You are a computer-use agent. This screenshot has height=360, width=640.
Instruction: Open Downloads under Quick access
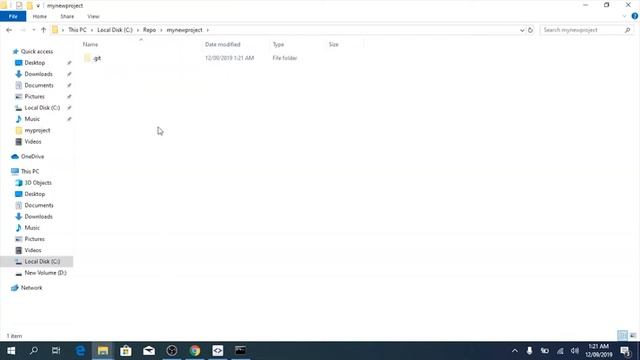click(x=38, y=74)
